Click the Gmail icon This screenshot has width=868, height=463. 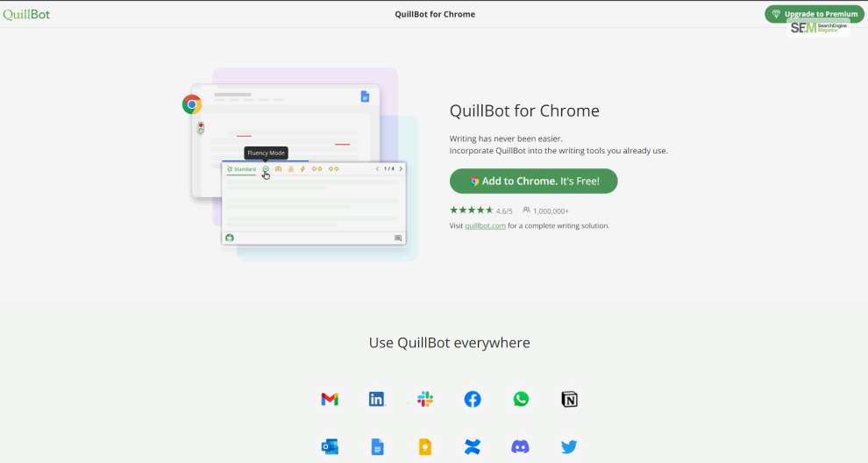330,399
